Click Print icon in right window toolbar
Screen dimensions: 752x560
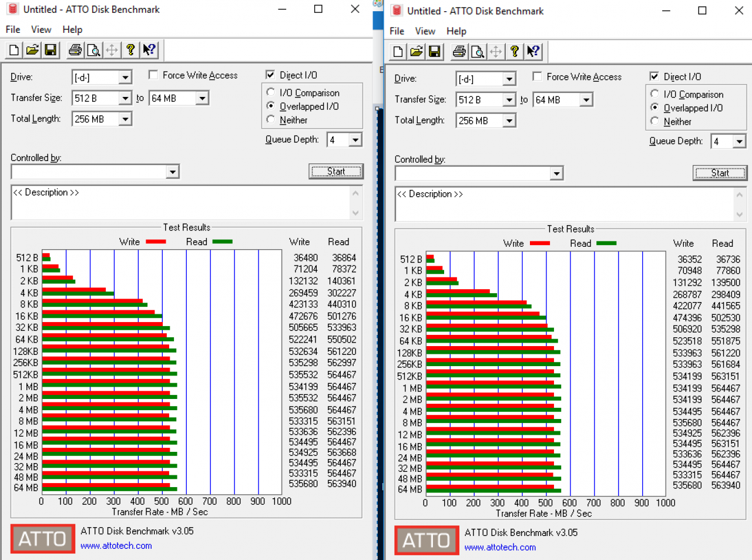coord(459,52)
